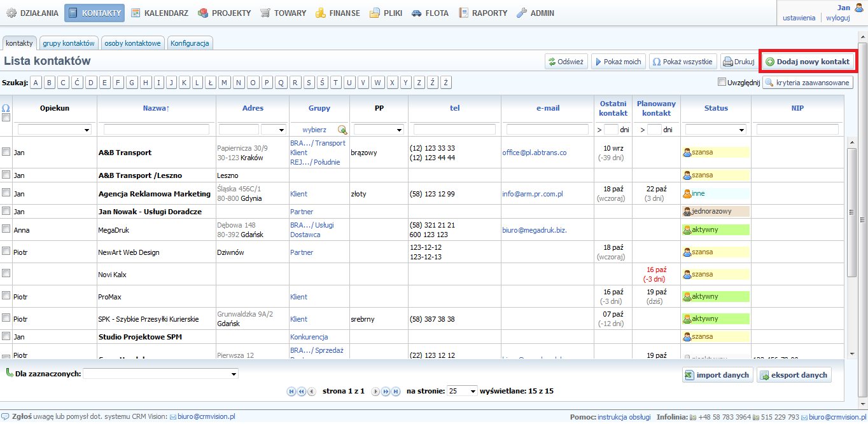
Task: Expand the Status filter dropdown
Action: (715, 130)
